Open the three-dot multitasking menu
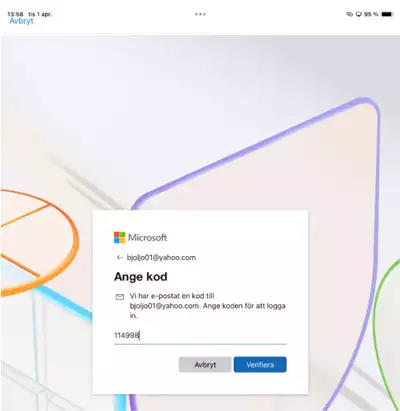Viewport: 400px width, 411px height. click(200, 14)
